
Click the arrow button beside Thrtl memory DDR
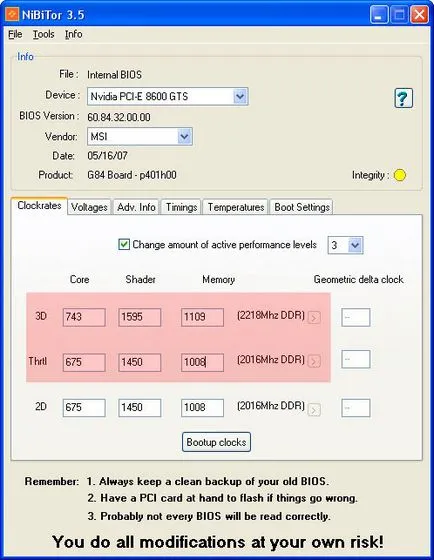pos(314,361)
